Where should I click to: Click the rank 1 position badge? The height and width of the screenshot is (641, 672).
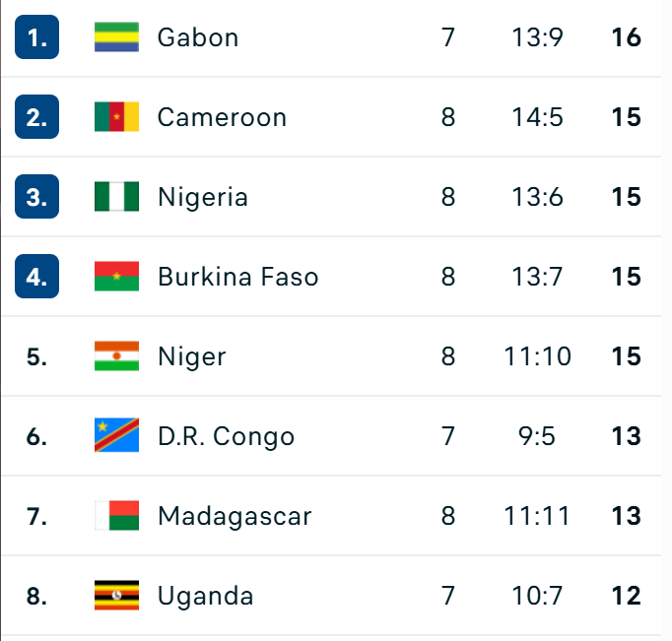point(37,37)
